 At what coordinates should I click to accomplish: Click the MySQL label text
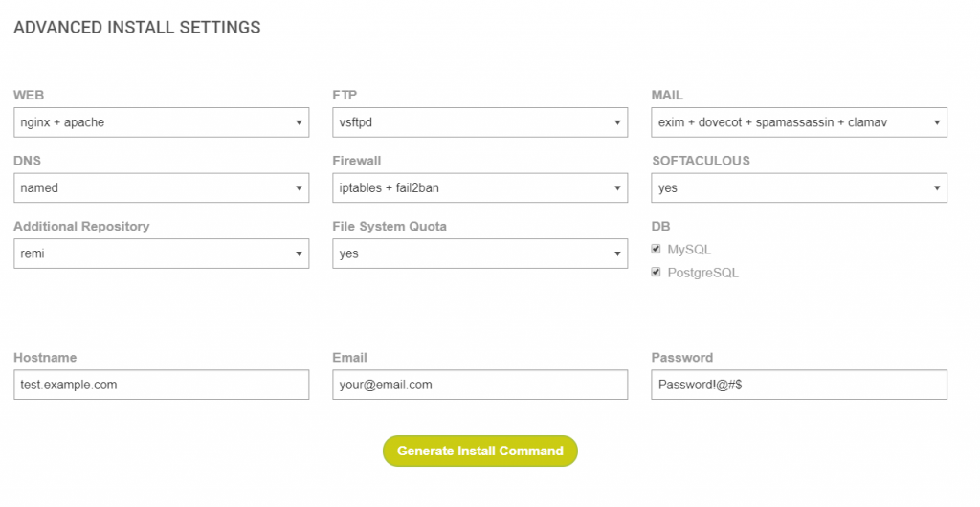[x=689, y=250]
